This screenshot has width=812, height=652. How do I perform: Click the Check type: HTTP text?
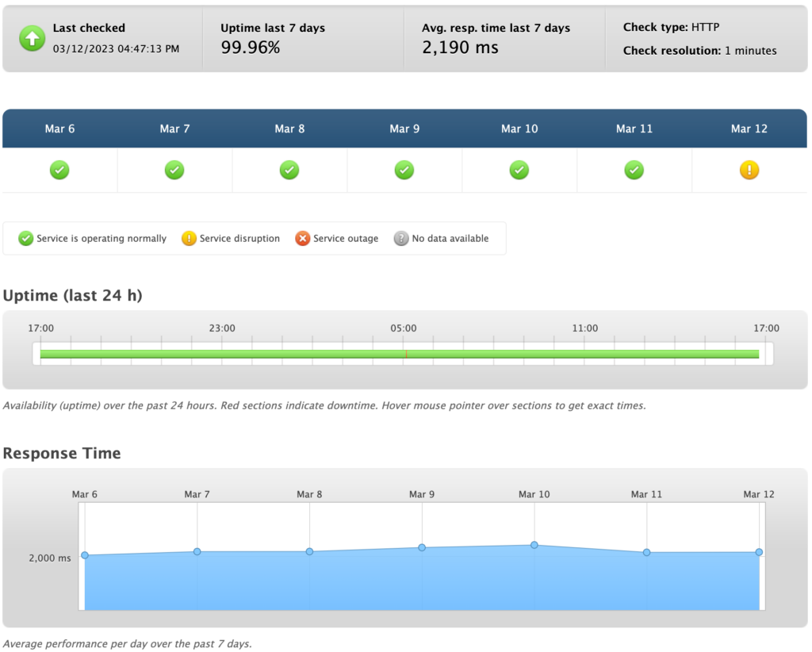tap(671, 27)
